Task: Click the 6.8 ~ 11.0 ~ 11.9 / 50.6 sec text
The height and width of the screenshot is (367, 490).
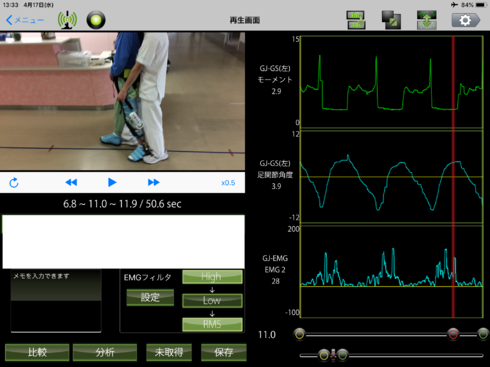Action: click(122, 204)
